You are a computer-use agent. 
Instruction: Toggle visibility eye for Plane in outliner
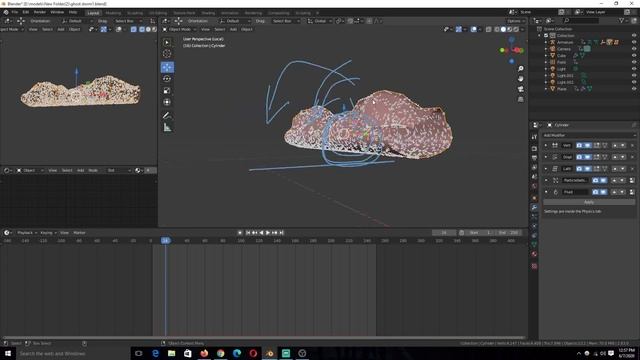(x=634, y=89)
